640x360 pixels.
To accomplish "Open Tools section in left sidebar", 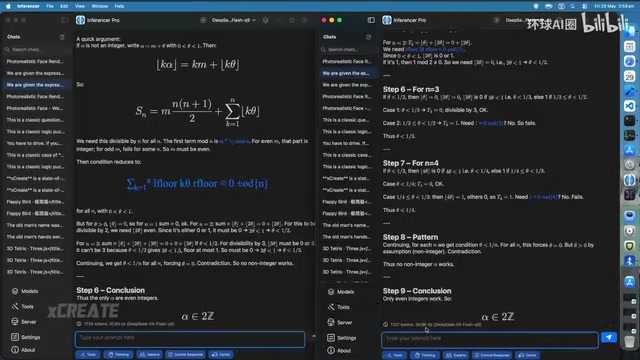I will pyautogui.click(x=23, y=307).
